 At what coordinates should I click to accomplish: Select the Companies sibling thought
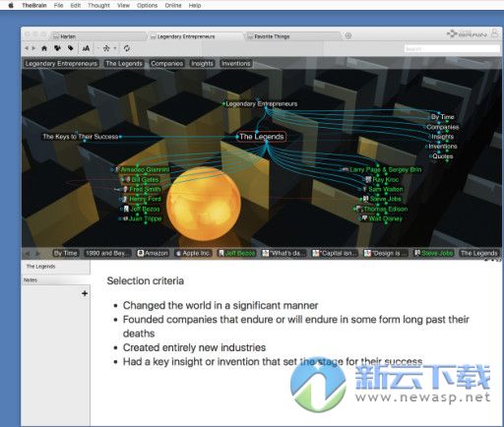tap(443, 127)
